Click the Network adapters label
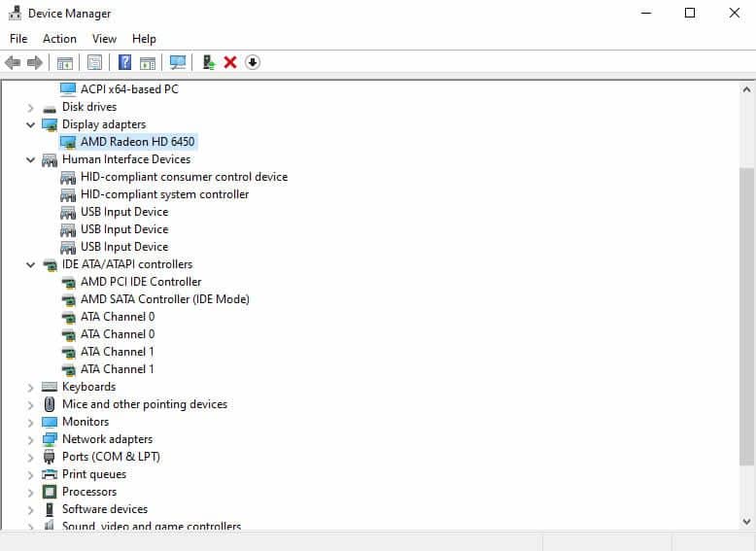 (108, 439)
